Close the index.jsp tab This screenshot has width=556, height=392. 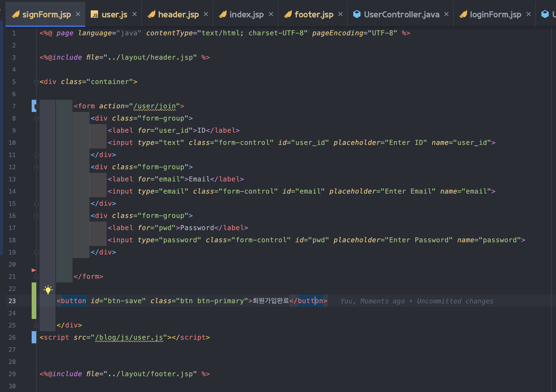click(271, 14)
